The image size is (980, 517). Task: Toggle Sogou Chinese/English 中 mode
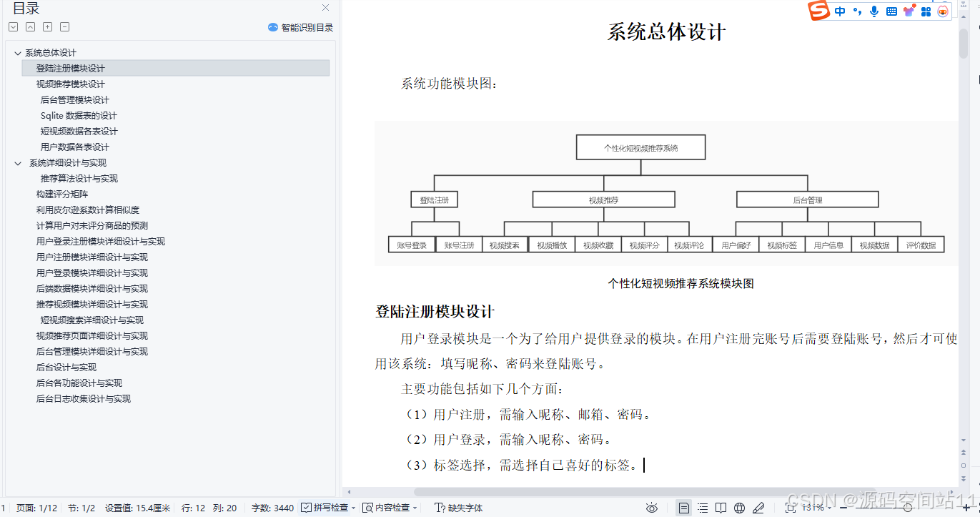coord(840,11)
